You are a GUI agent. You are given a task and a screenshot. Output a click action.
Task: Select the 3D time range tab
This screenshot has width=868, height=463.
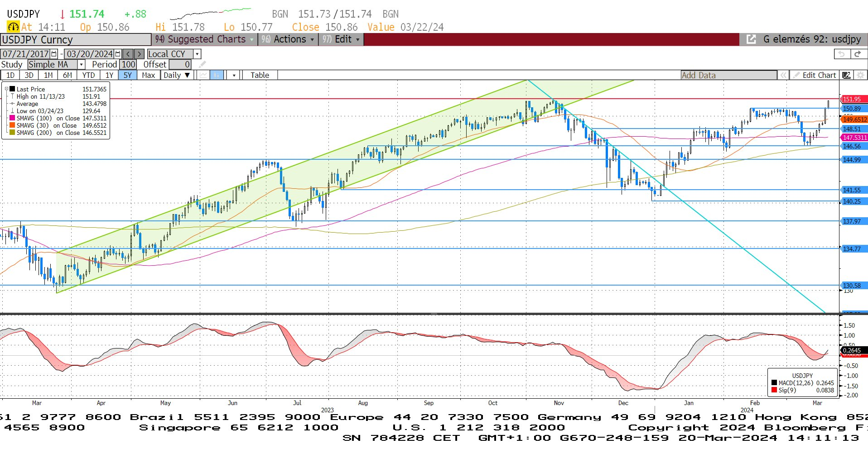(29, 75)
